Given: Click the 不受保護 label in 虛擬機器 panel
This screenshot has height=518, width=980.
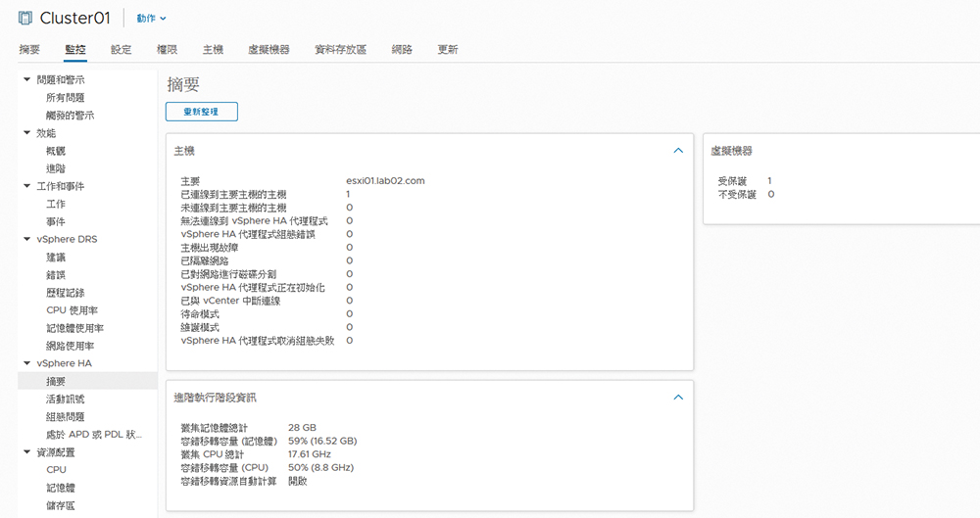Looking at the screenshot, I should [737, 194].
